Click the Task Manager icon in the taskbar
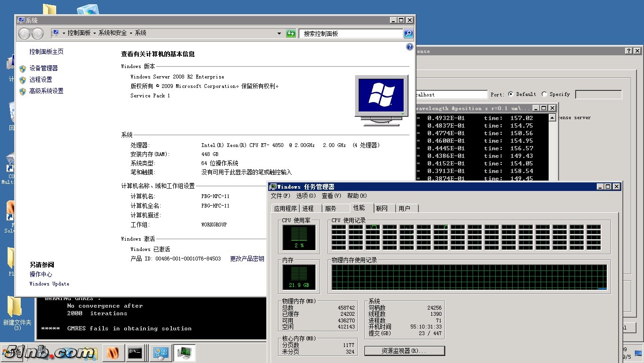This screenshot has height=363, width=644. (x=184, y=353)
